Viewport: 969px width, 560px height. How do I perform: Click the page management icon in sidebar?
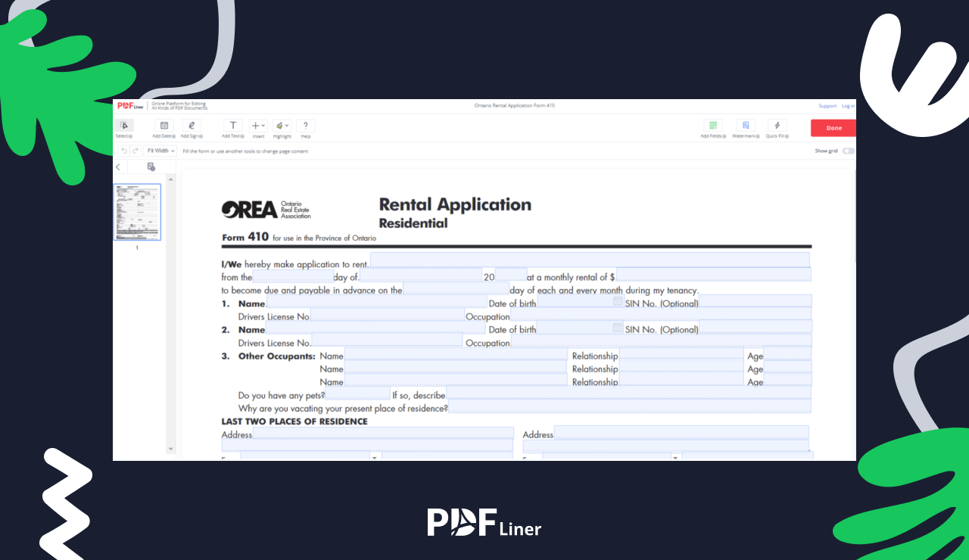(151, 166)
